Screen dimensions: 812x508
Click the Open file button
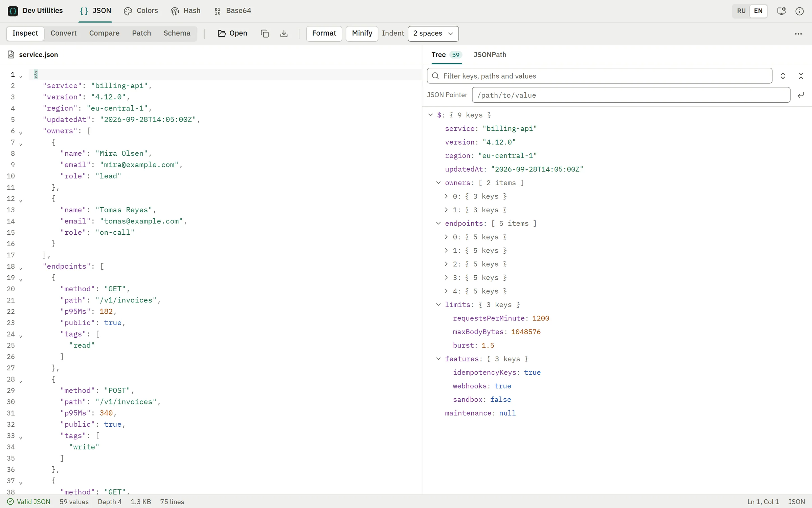pyautogui.click(x=232, y=33)
